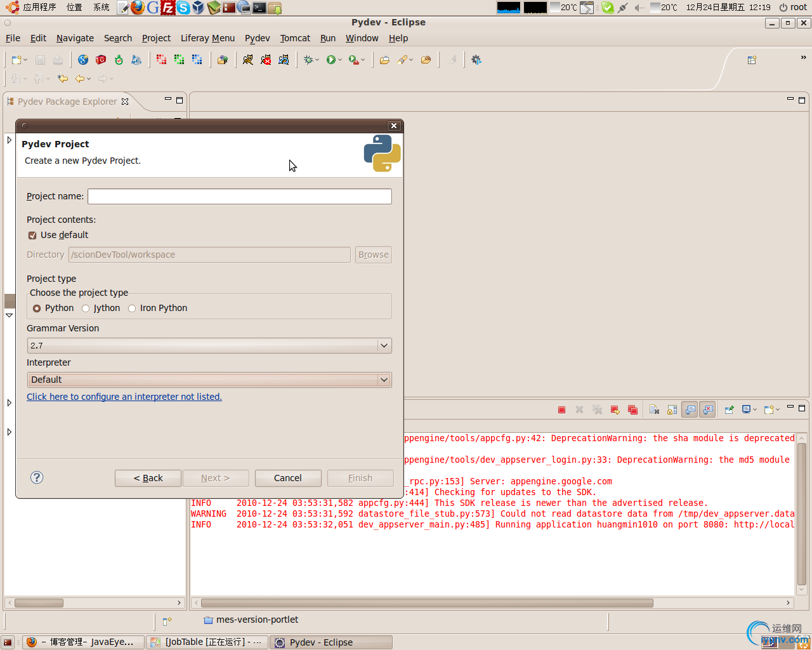
Task: Select the Jython project type radio button
Action: click(x=86, y=308)
